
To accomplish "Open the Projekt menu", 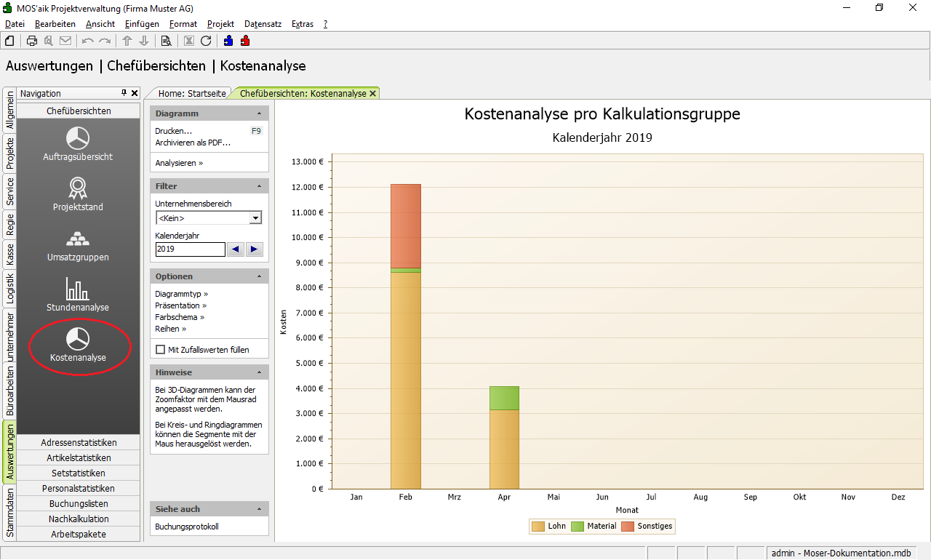I will click(x=220, y=24).
